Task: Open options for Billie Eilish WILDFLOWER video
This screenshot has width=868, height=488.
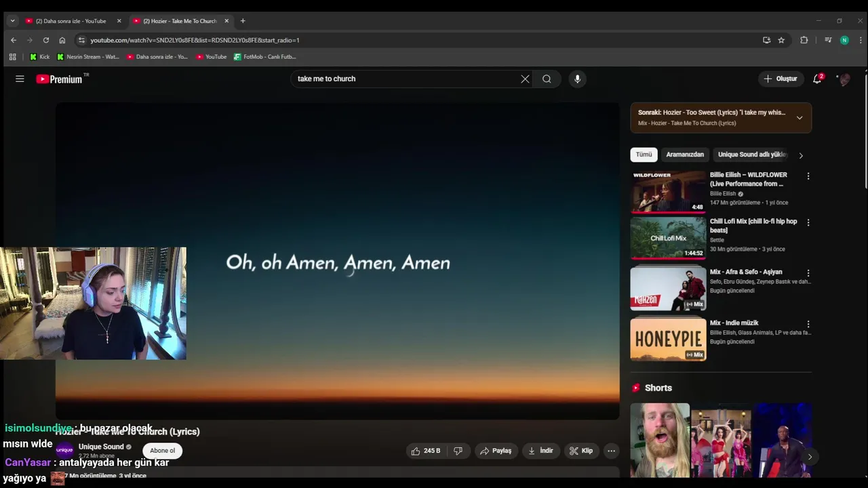Action: point(808,176)
